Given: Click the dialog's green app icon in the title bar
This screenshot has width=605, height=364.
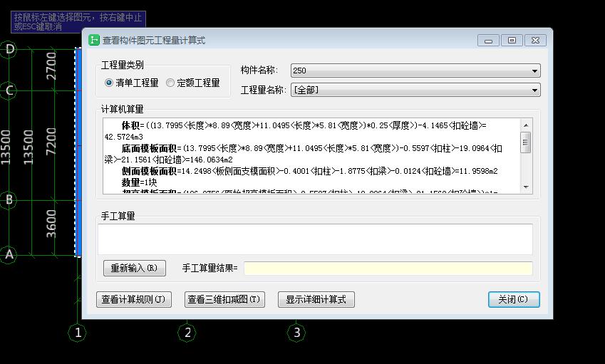Looking at the screenshot, I should (94, 40).
